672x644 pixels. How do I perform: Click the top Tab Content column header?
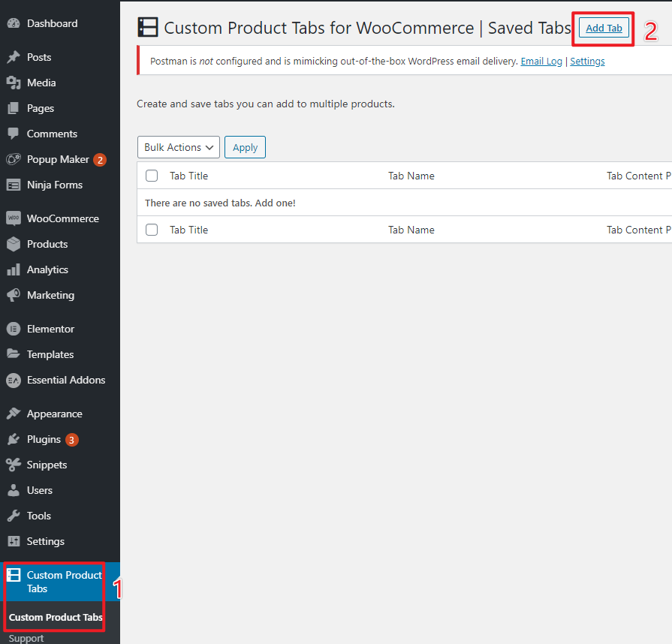click(639, 176)
